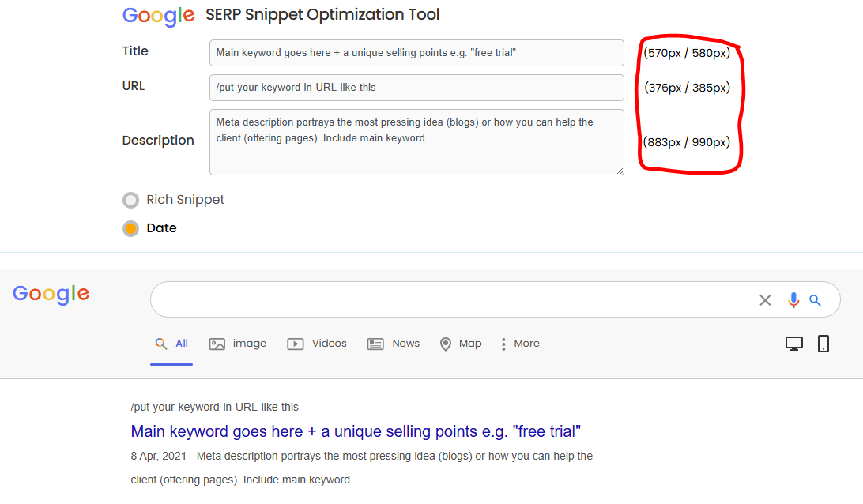This screenshot has height=504, width=863.
Task: Click the "Title" field label
Action: click(135, 51)
